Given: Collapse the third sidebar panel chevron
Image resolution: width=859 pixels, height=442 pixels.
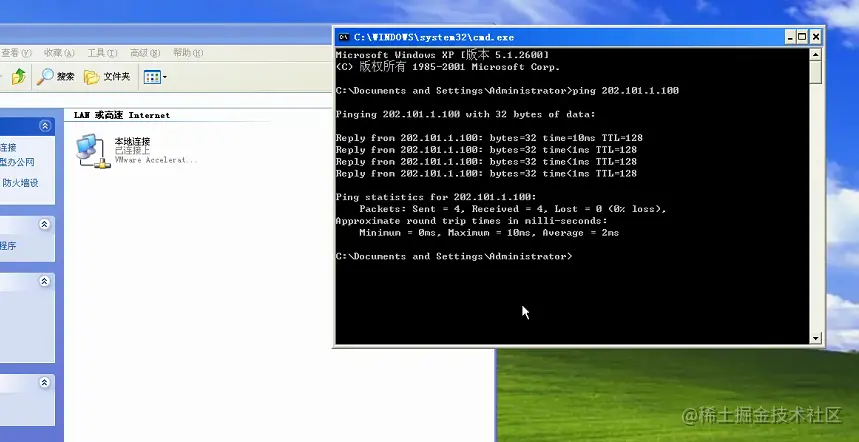Looking at the screenshot, I should pos(45,281).
